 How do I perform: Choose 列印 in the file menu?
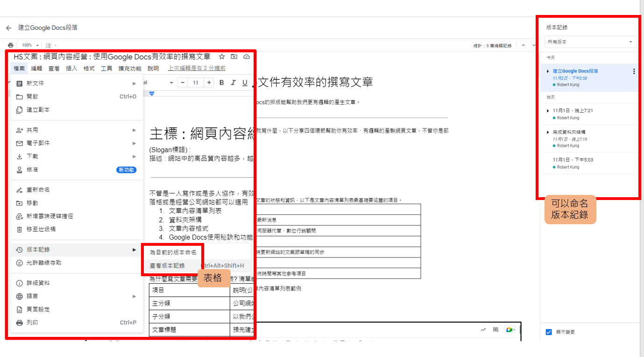tap(77, 322)
